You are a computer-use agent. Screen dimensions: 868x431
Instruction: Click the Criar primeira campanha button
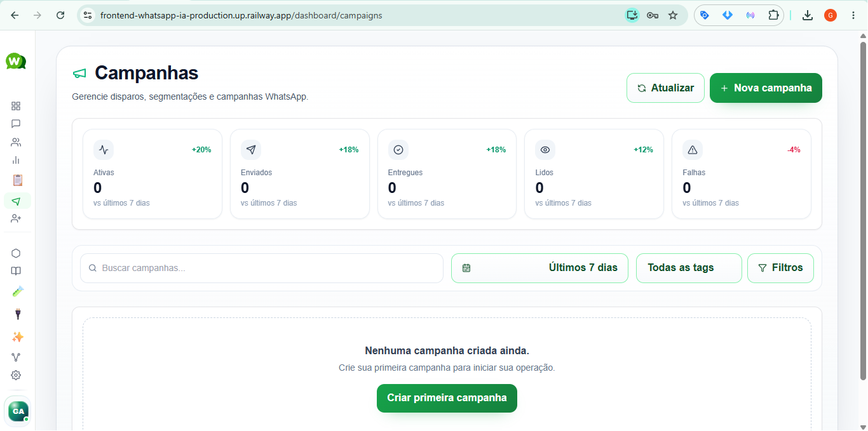tap(447, 398)
